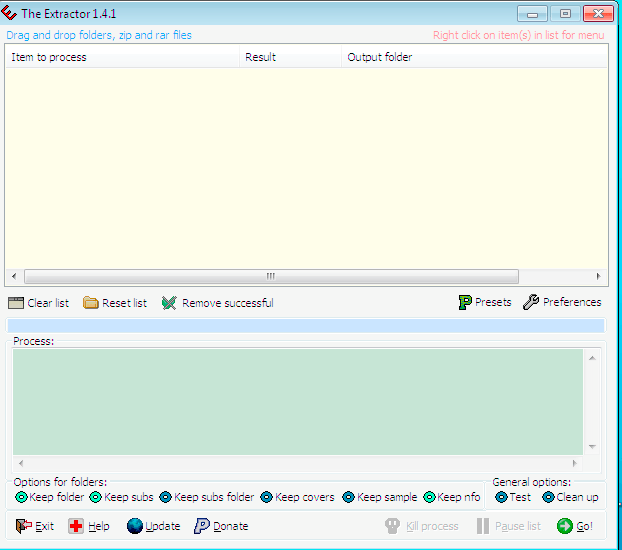The height and width of the screenshot is (550, 622).
Task: Click the item list right scroll arrow
Action: coord(598,276)
